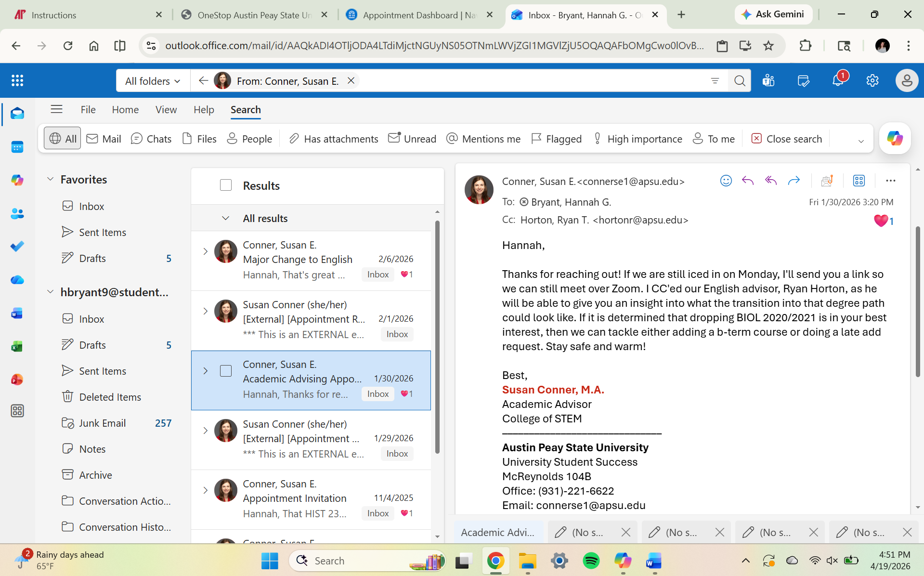Open the All folders dropdown
Viewport: 924px width, 576px height.
coord(153,80)
